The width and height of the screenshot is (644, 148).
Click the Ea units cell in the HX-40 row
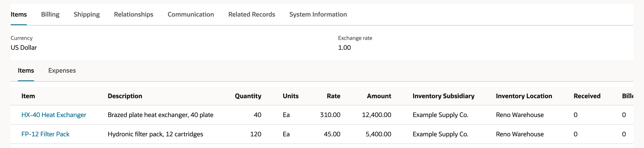click(x=286, y=115)
